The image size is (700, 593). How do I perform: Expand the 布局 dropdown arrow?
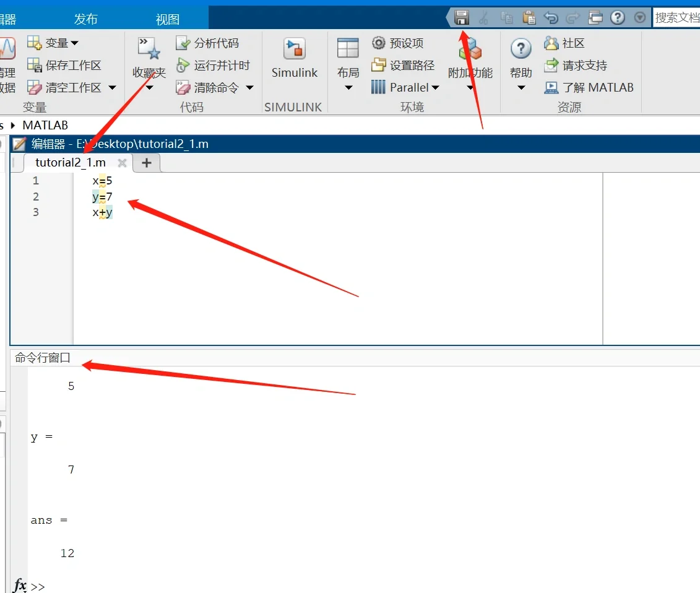pyautogui.click(x=348, y=87)
